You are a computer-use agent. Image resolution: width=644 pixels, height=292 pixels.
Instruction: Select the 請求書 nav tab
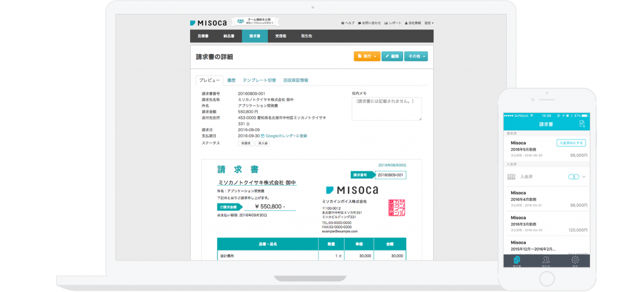click(255, 36)
